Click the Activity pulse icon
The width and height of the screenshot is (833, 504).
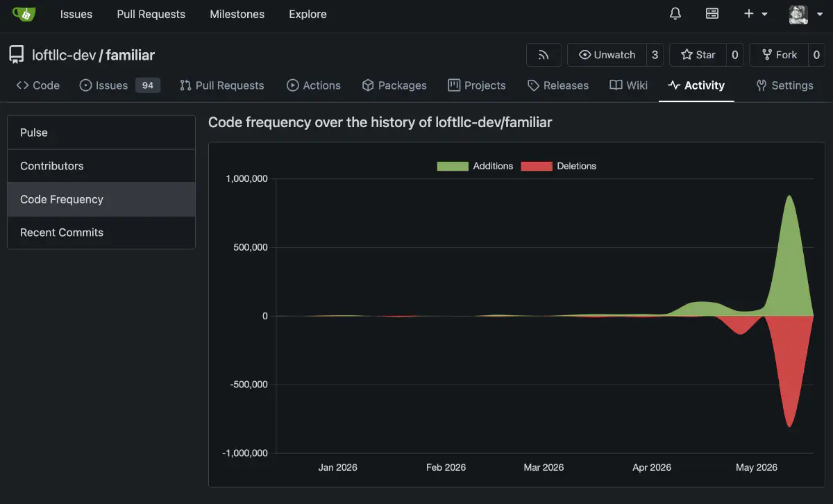(x=674, y=85)
